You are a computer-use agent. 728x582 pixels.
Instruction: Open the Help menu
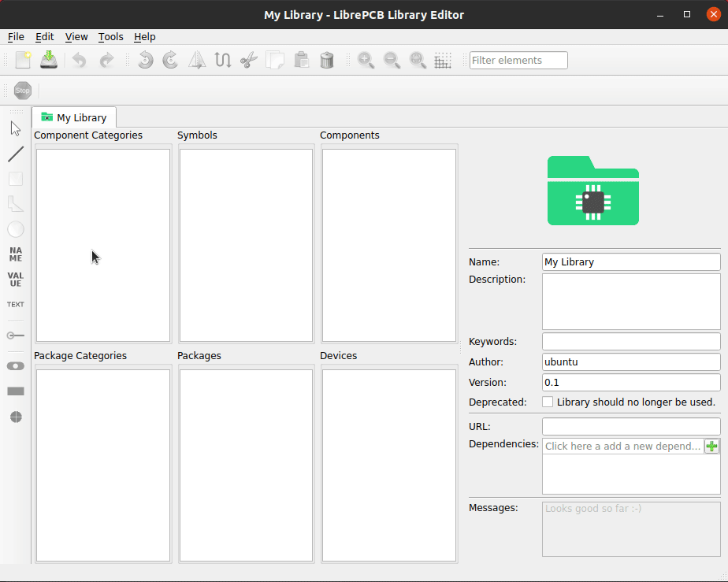coord(144,37)
